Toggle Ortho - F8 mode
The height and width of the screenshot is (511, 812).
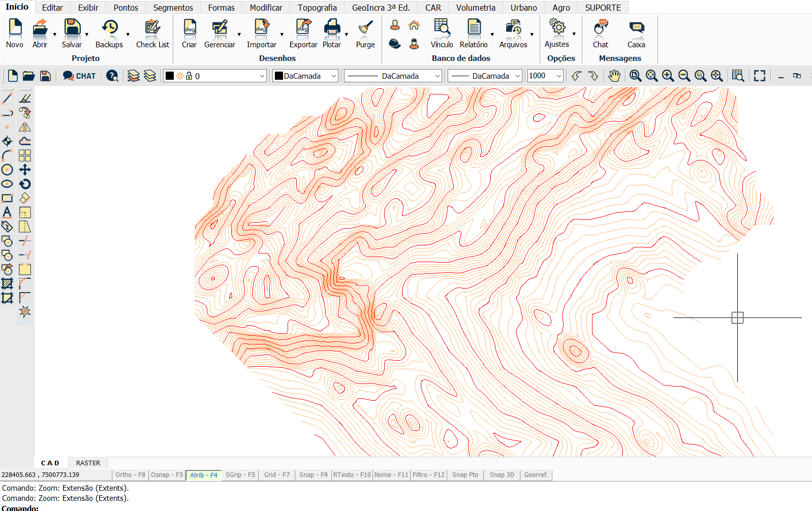(x=130, y=475)
